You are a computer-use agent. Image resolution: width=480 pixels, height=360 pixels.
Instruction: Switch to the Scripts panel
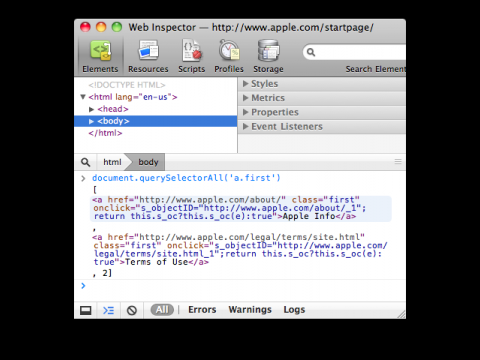click(x=191, y=56)
